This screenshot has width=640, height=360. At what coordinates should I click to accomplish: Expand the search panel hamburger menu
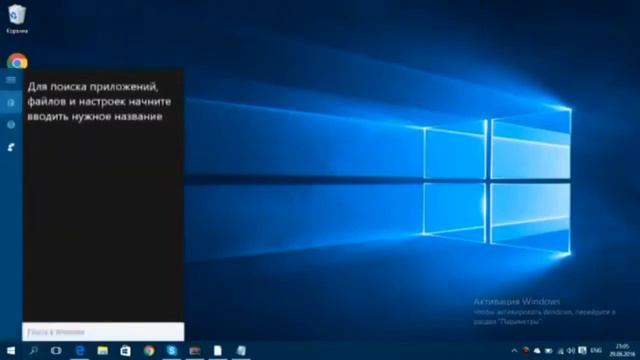coord(11,80)
